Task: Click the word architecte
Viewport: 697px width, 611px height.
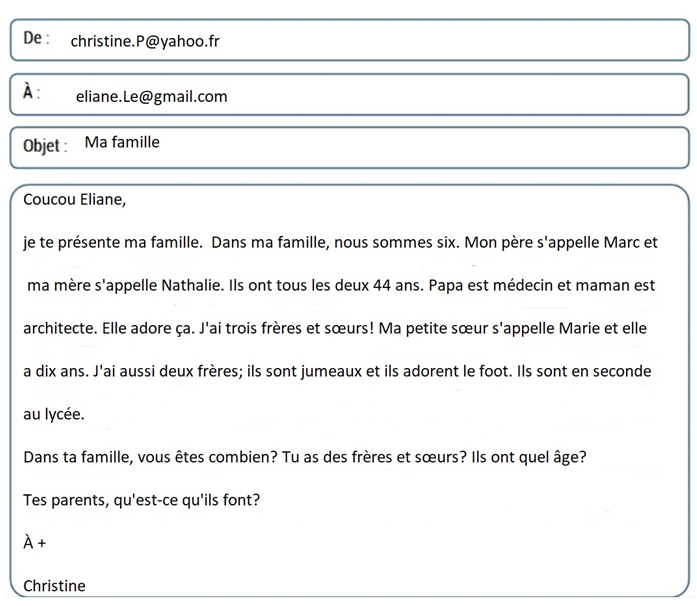Action: click(60, 328)
